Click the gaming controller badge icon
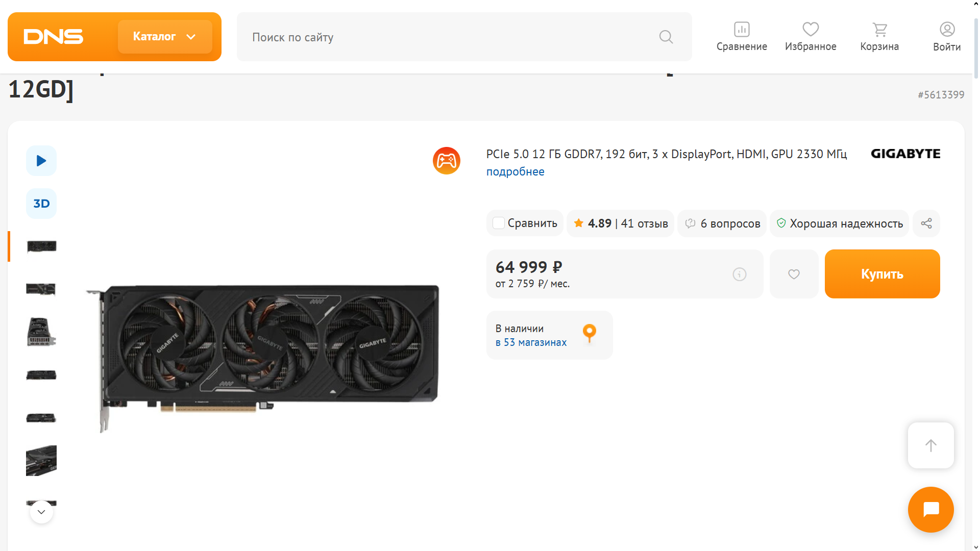 point(447,161)
